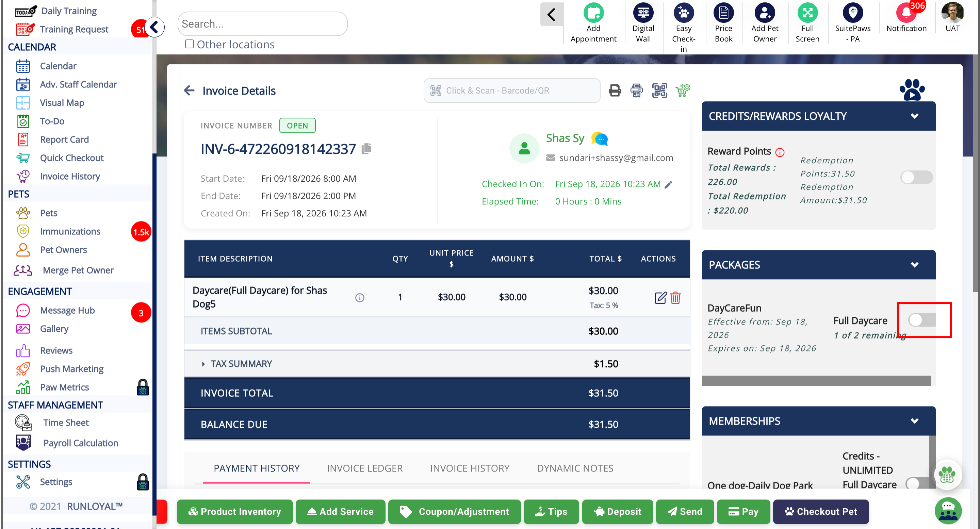The width and height of the screenshot is (980, 529).
Task: Open chat with Shas Sy
Action: (x=600, y=139)
